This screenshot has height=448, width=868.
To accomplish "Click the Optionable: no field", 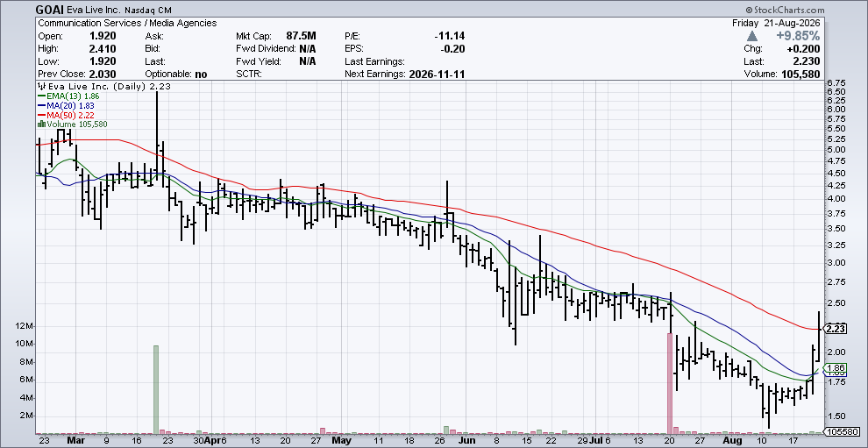I will coord(176,74).
